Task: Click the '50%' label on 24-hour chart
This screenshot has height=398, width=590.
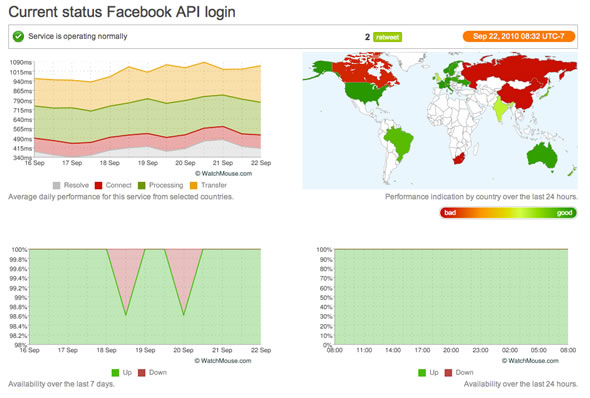Action: click(x=326, y=298)
